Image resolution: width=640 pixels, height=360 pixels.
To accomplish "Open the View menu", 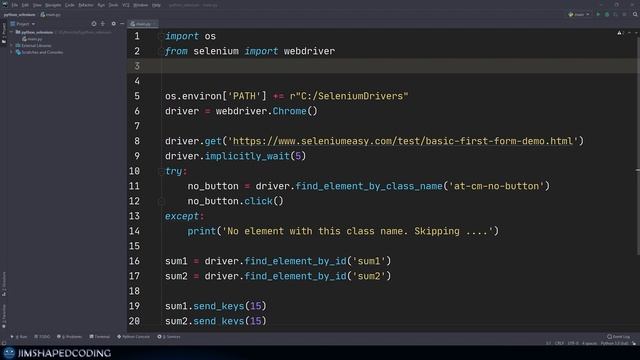I will click(x=37, y=5).
